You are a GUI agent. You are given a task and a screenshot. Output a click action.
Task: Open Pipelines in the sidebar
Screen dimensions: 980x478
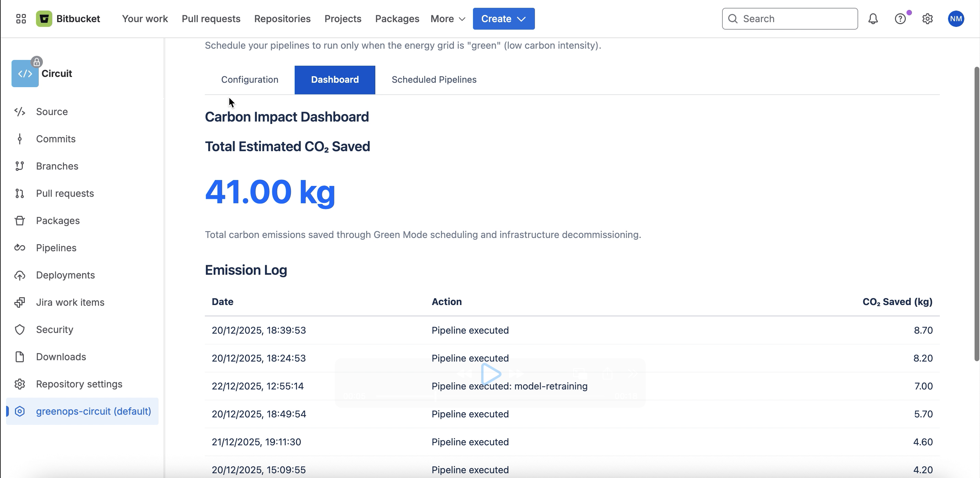coord(56,248)
